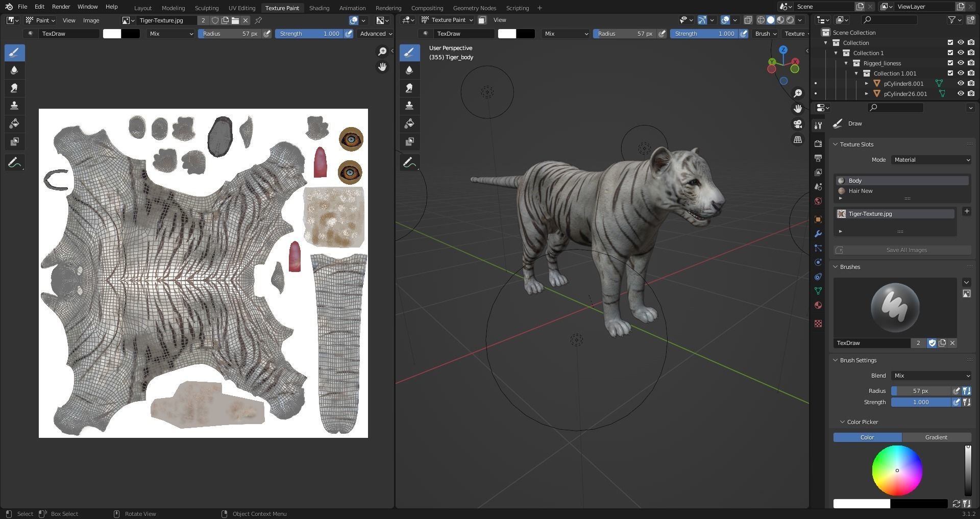Toggle pressure sensitivity for viewport Radius

point(662,34)
